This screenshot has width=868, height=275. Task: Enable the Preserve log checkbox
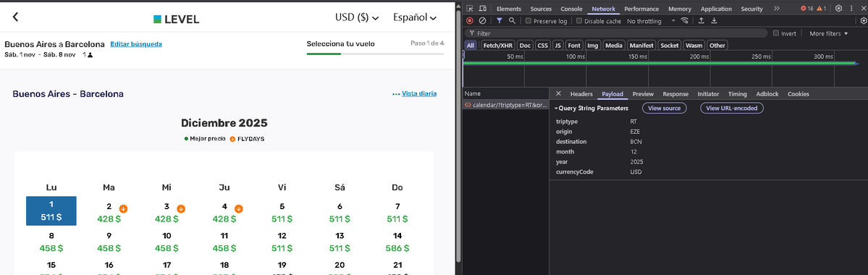tap(528, 21)
